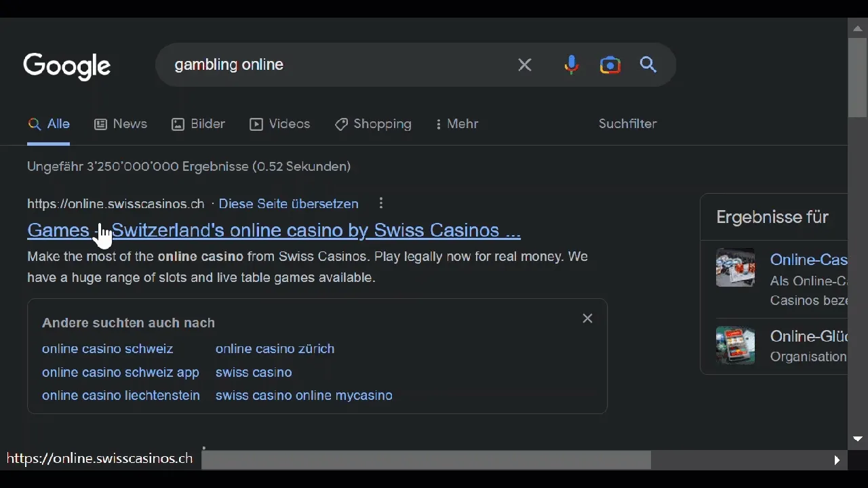
Task: Search 'online casino liechtenstein' suggestion
Action: tap(121, 396)
